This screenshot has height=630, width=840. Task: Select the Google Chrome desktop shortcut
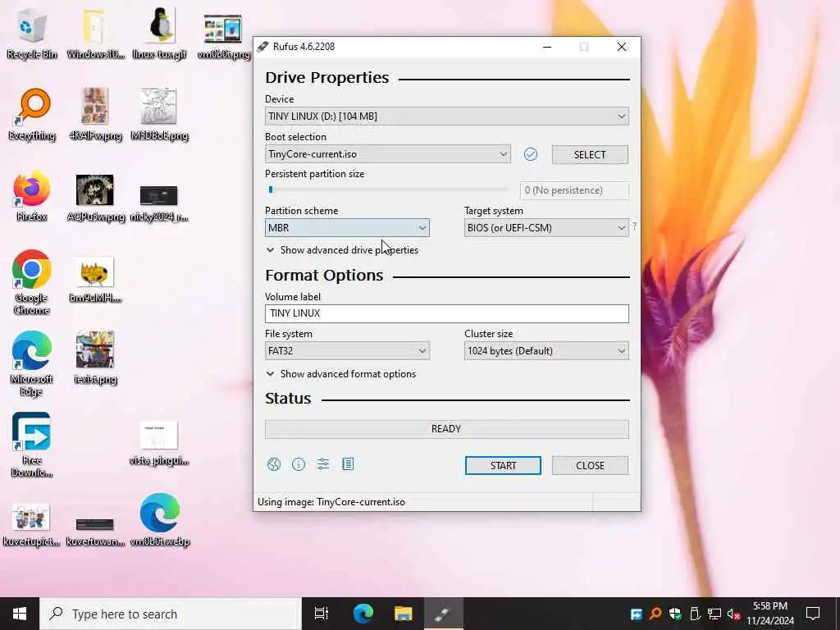[x=32, y=283]
